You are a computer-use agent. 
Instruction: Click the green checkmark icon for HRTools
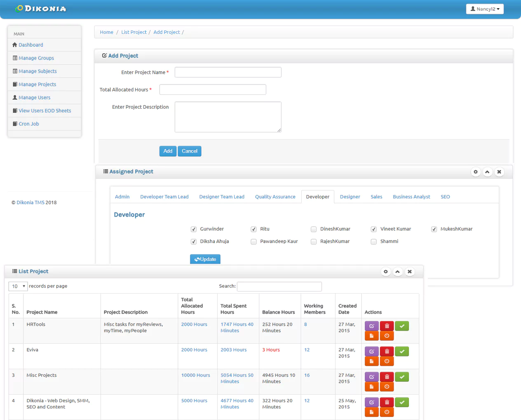click(402, 326)
